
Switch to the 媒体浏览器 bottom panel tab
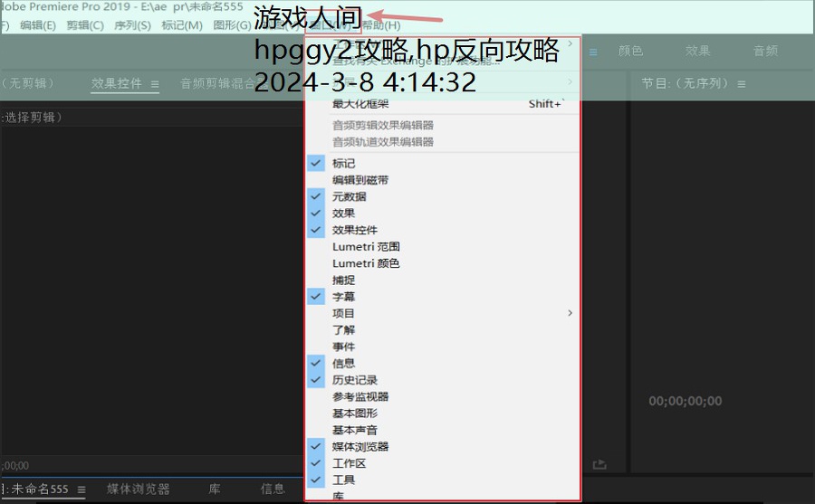[139, 489]
